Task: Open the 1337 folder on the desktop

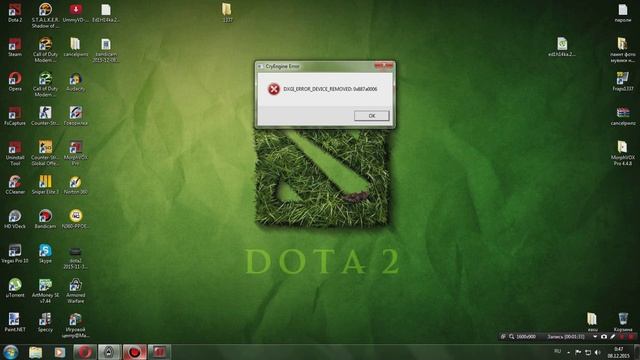Action: (227, 12)
